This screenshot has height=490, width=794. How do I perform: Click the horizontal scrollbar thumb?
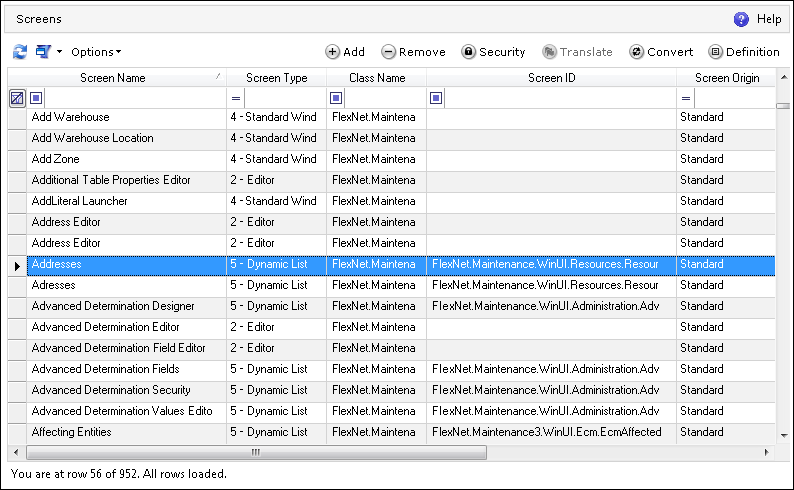(256, 452)
